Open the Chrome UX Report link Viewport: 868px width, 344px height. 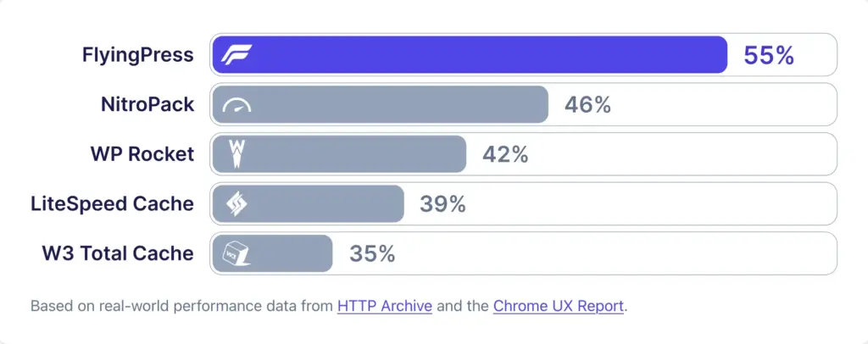[x=559, y=306]
